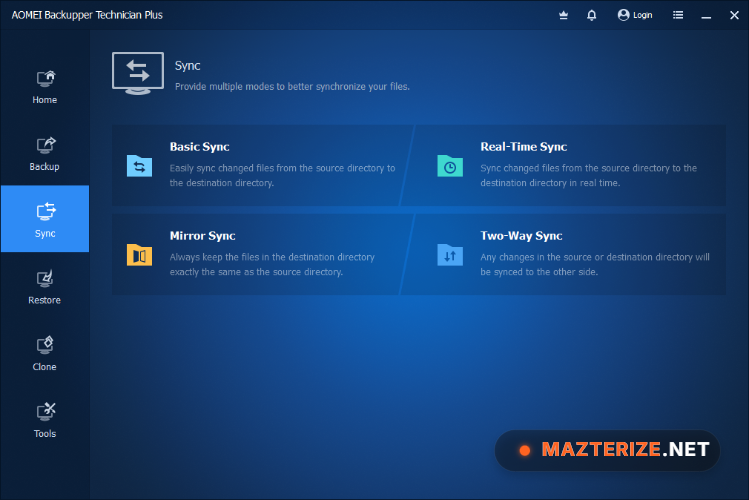Click the Two-Way Sync arrows folder icon
This screenshot has width=749, height=500.
point(450,255)
